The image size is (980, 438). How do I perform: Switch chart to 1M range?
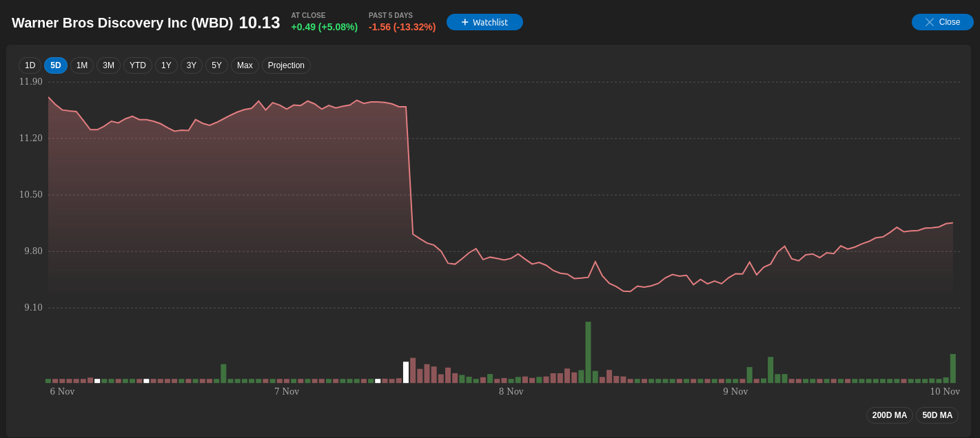click(82, 65)
